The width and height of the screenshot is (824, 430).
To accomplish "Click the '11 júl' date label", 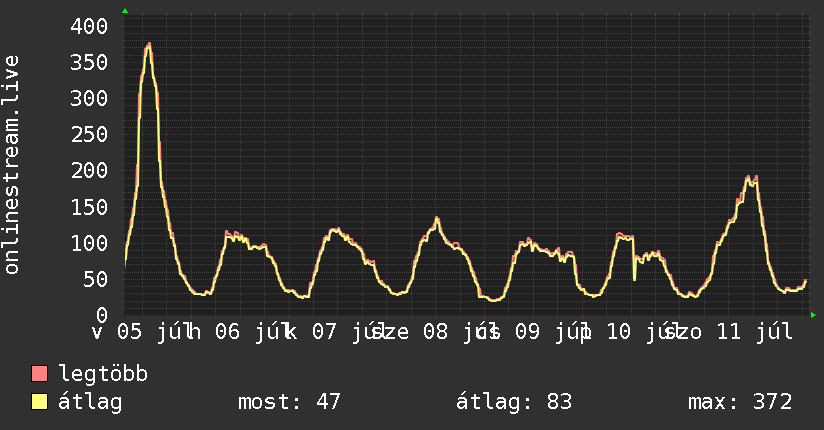I will tap(755, 332).
